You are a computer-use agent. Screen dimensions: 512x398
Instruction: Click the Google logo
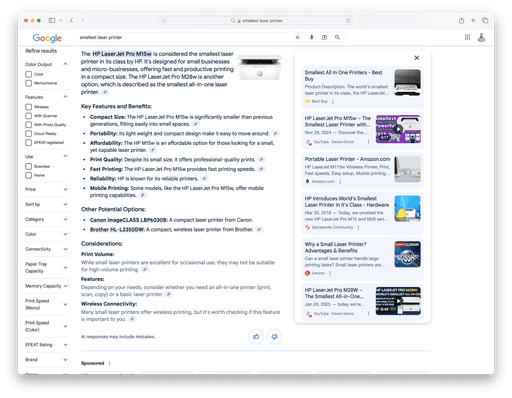pyautogui.click(x=47, y=38)
